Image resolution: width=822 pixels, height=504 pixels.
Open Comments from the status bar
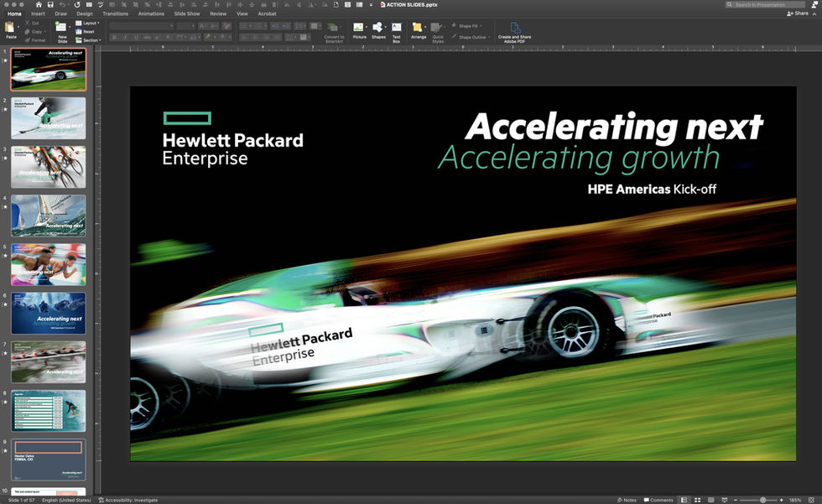click(x=658, y=500)
